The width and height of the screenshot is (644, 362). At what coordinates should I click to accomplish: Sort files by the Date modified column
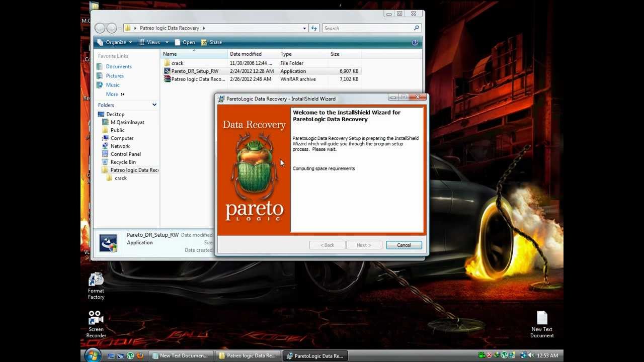pyautogui.click(x=253, y=54)
